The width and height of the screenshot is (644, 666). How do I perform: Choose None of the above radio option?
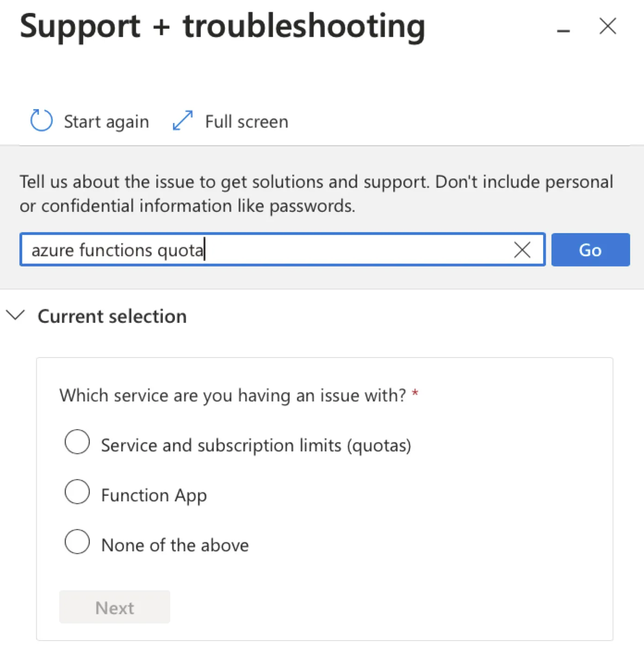[77, 542]
